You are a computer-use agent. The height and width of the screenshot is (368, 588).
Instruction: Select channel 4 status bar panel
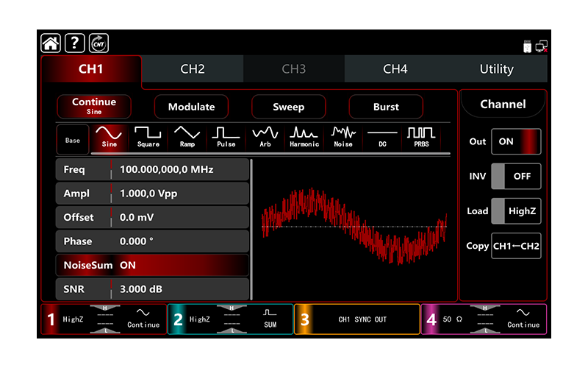[484, 319]
